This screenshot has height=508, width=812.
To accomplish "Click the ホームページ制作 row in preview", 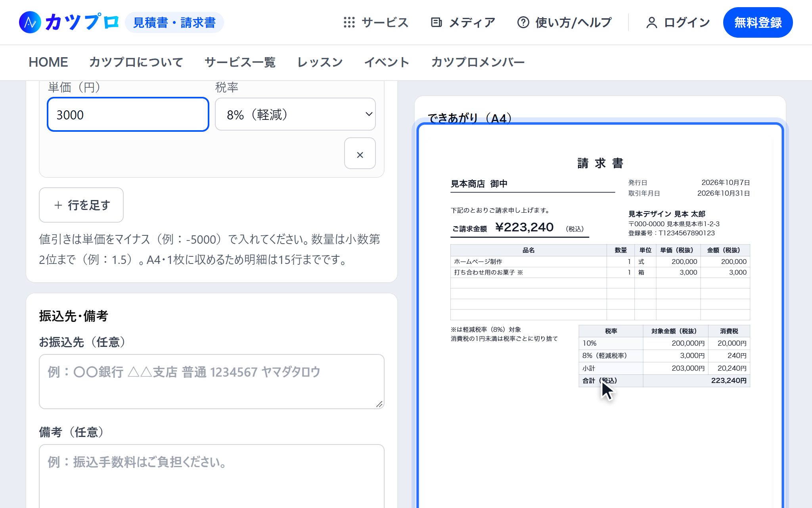I will click(x=600, y=262).
